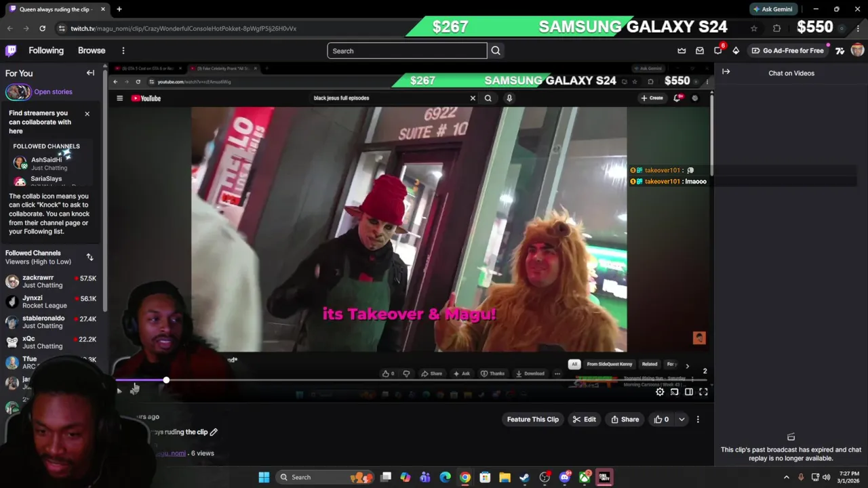View site information in the address bar
This screenshot has height=488, width=868.
tap(62, 28)
